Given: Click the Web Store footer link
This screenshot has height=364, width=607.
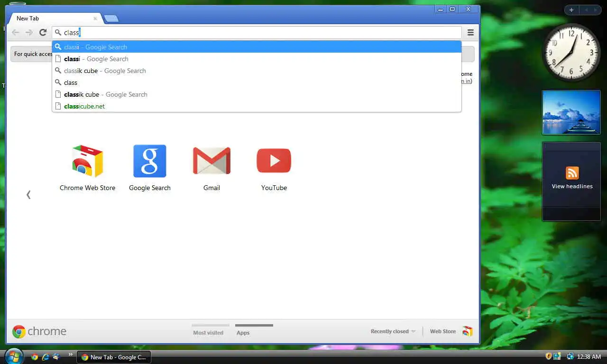Looking at the screenshot, I should (443, 331).
